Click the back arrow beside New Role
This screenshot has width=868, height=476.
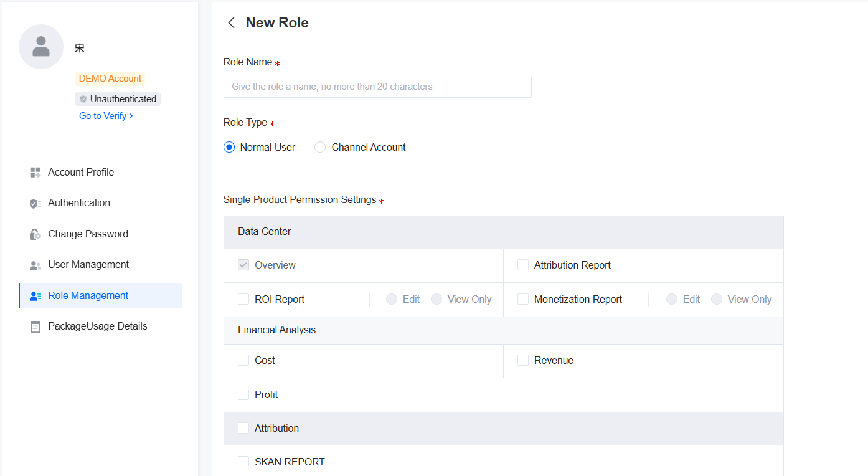[231, 23]
